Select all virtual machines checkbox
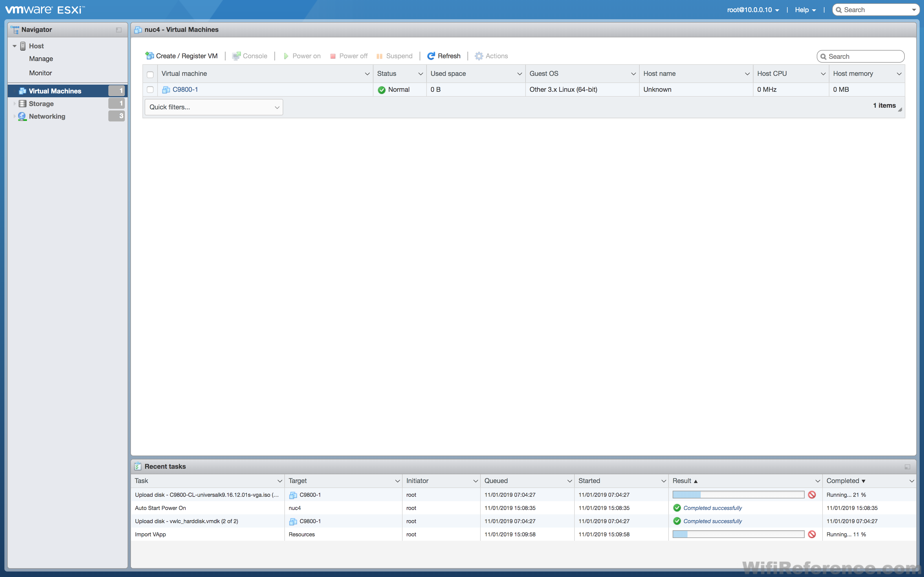924x577 pixels. 150,74
